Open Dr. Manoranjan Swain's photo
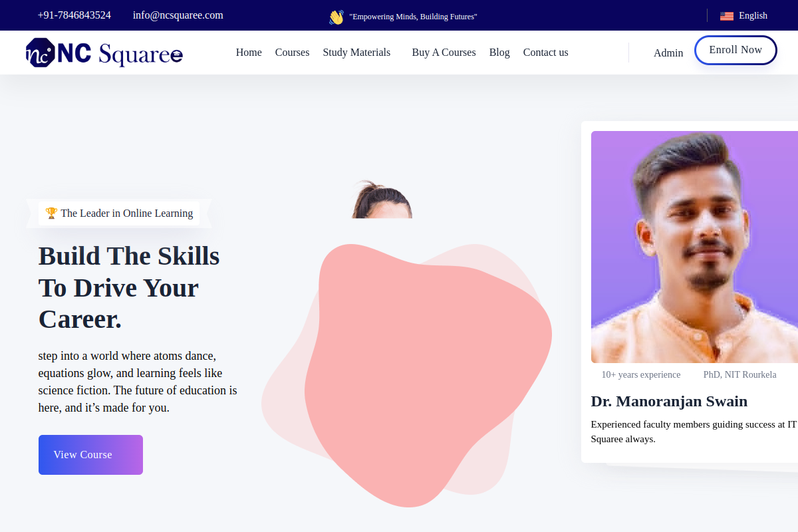Viewport: 798px width, 532px height. tap(694, 247)
